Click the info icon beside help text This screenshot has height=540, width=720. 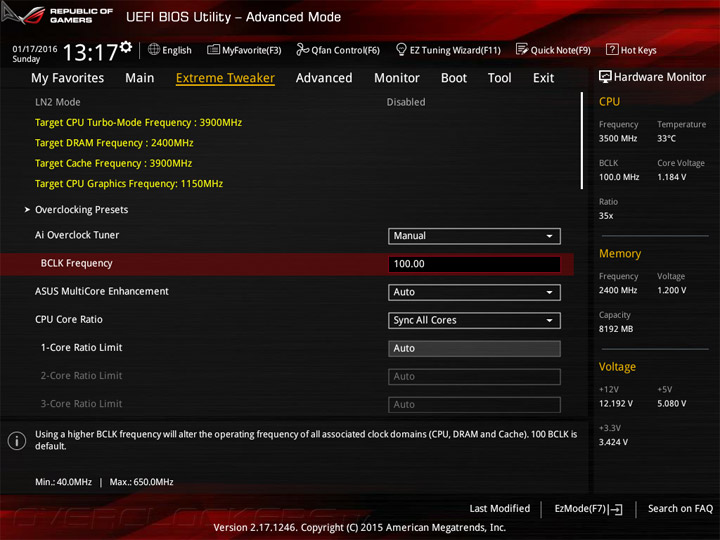17,441
